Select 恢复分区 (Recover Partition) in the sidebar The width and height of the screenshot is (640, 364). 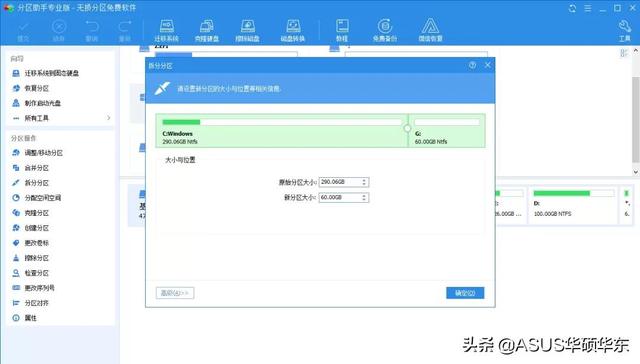point(37,88)
